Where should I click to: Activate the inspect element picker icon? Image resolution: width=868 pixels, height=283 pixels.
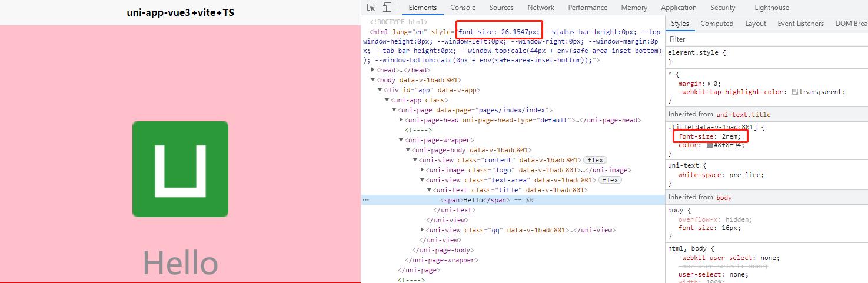371,8
